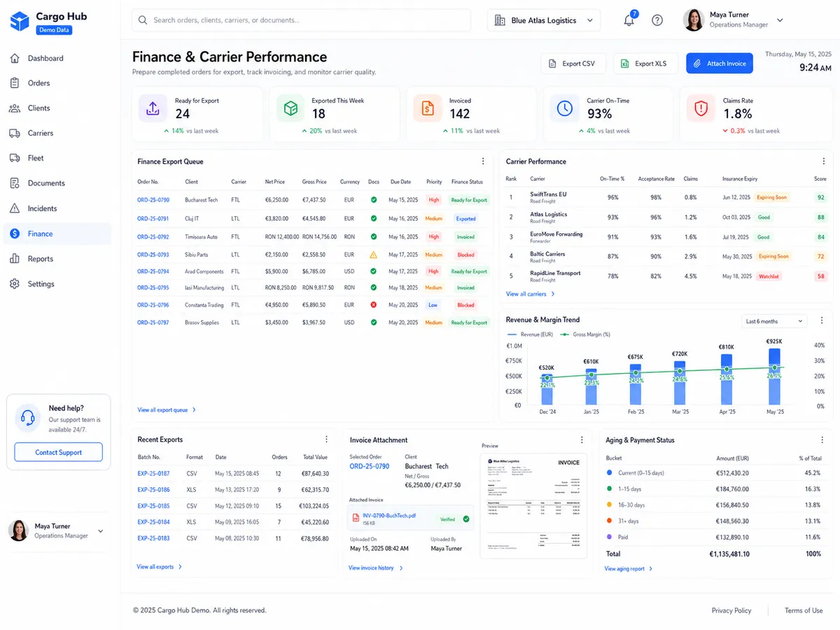This screenshot has width=840, height=630.
Task: Click the help question mark icon
Action: [657, 20]
